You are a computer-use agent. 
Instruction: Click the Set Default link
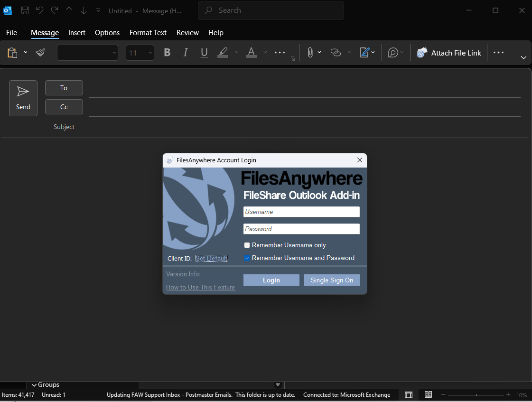coord(211,259)
